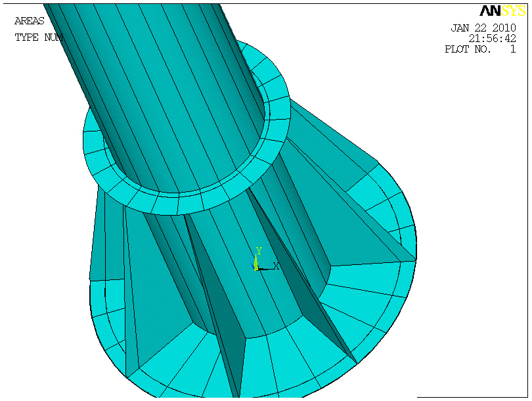532x401 pixels.
Task: Click the coordinate triad at the model origin
Action: 264,260
